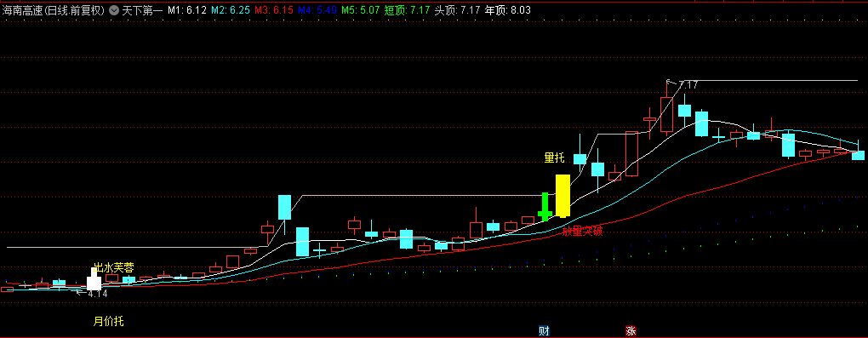
Task: Click the 月价托 label below the chart
Action: click(108, 320)
